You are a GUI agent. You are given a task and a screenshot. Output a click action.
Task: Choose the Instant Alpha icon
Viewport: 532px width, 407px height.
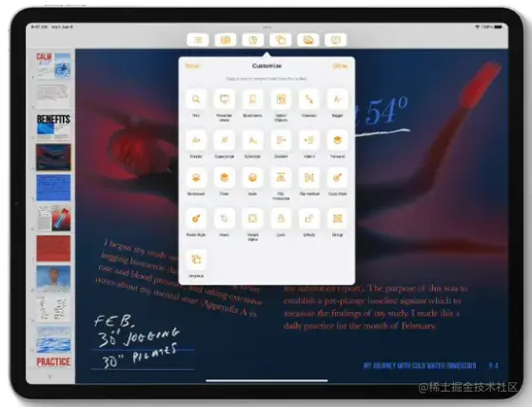pyautogui.click(x=252, y=219)
